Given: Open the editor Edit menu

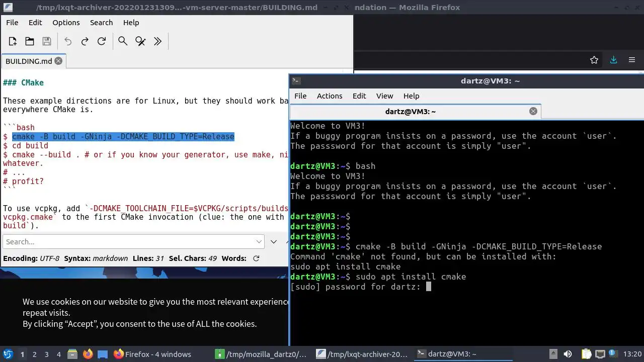Looking at the screenshot, I should (35, 23).
